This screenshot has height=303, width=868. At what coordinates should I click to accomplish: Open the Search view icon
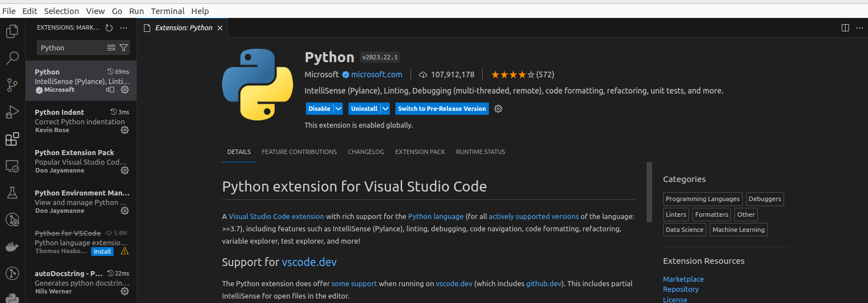(12, 58)
